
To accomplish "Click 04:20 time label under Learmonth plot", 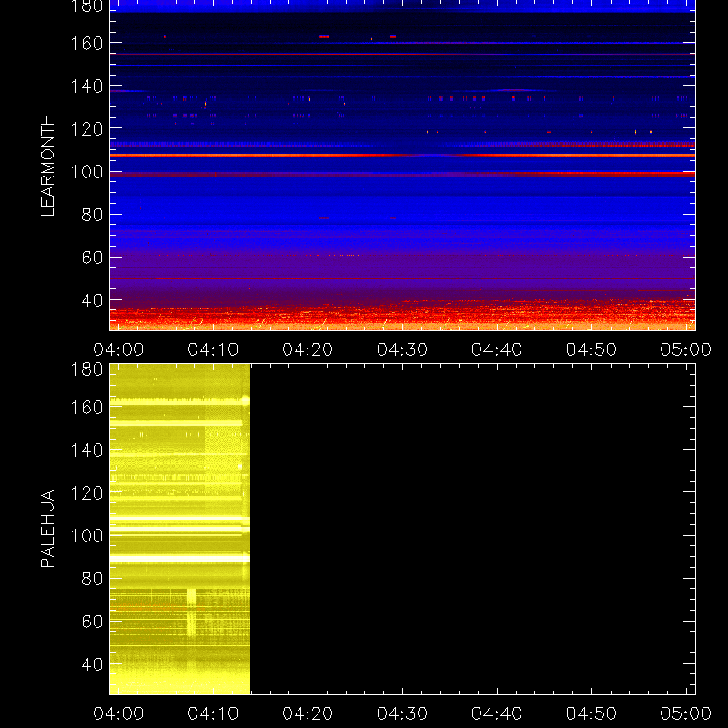I will 308,349.
